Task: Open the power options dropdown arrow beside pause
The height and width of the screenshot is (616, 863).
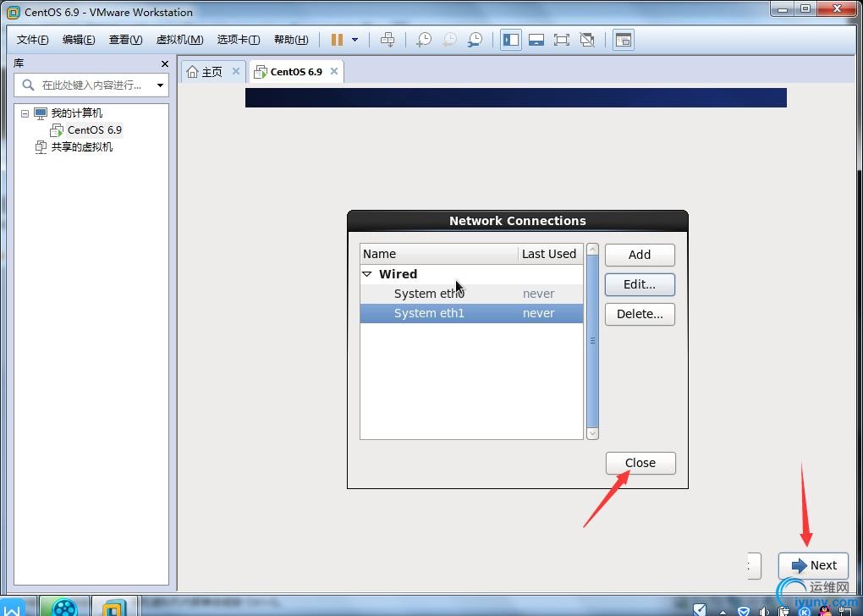Action: click(355, 40)
